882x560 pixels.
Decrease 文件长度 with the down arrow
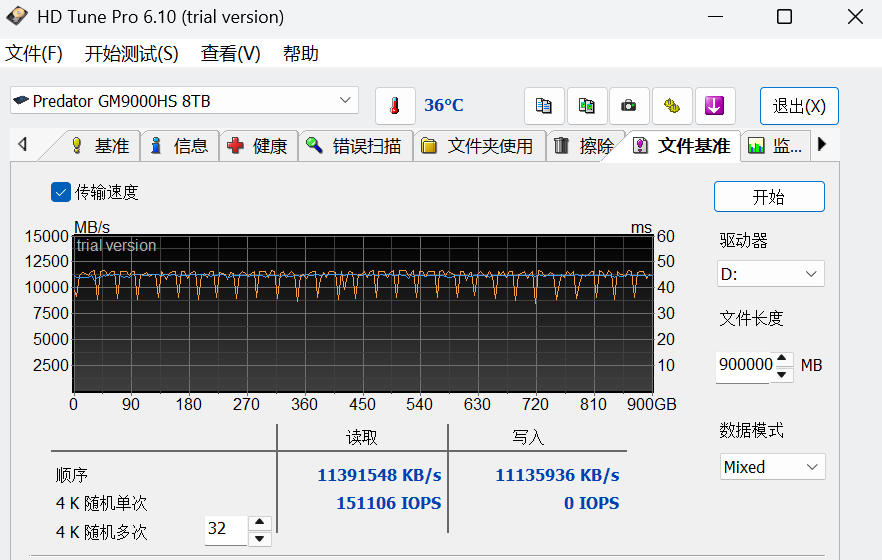(x=782, y=374)
